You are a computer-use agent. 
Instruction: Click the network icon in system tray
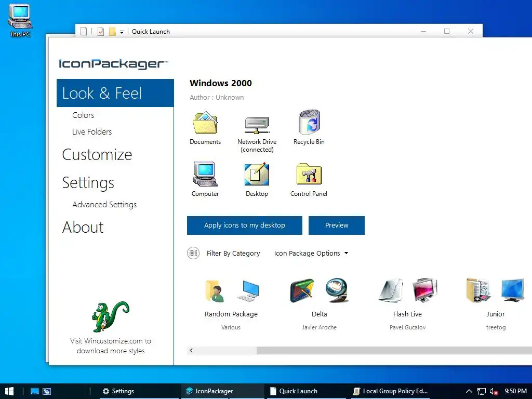coord(482,391)
